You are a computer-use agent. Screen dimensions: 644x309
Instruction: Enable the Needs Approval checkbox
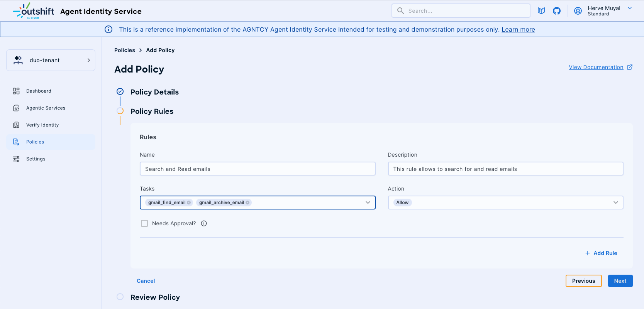click(x=144, y=223)
